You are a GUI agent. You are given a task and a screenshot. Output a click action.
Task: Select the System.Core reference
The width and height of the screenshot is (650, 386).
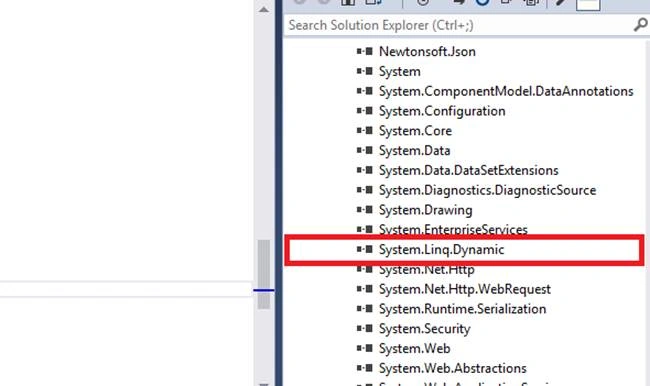tap(415, 131)
